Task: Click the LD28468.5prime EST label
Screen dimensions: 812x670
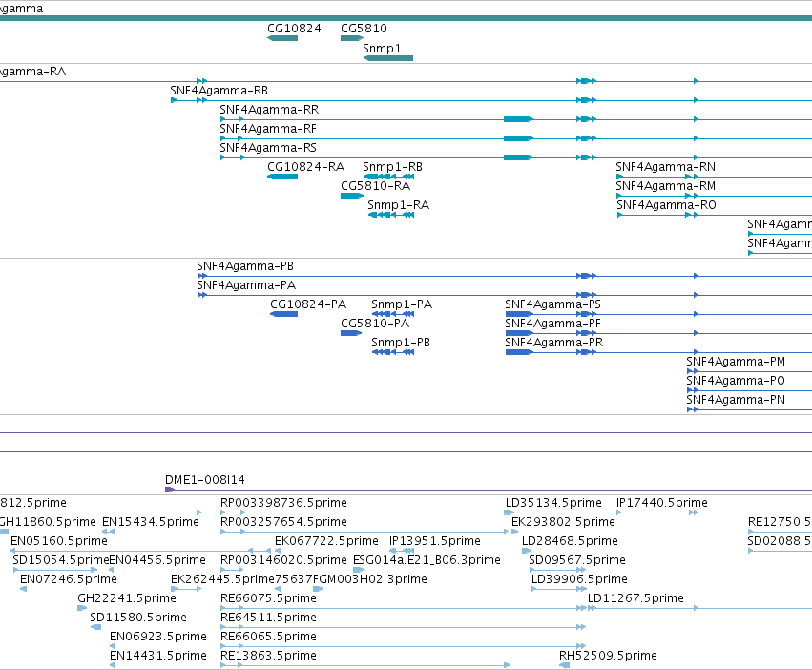Action: (x=571, y=541)
